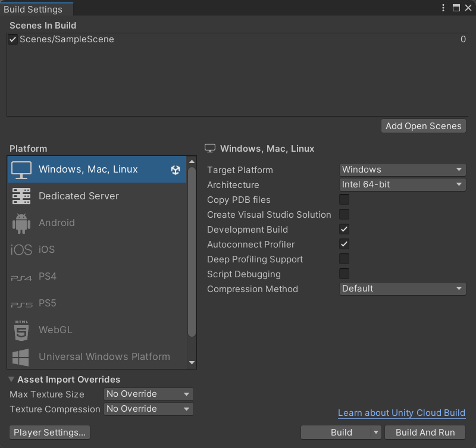Click the Add Open Scenes button
This screenshot has width=476, height=448.
423,126
